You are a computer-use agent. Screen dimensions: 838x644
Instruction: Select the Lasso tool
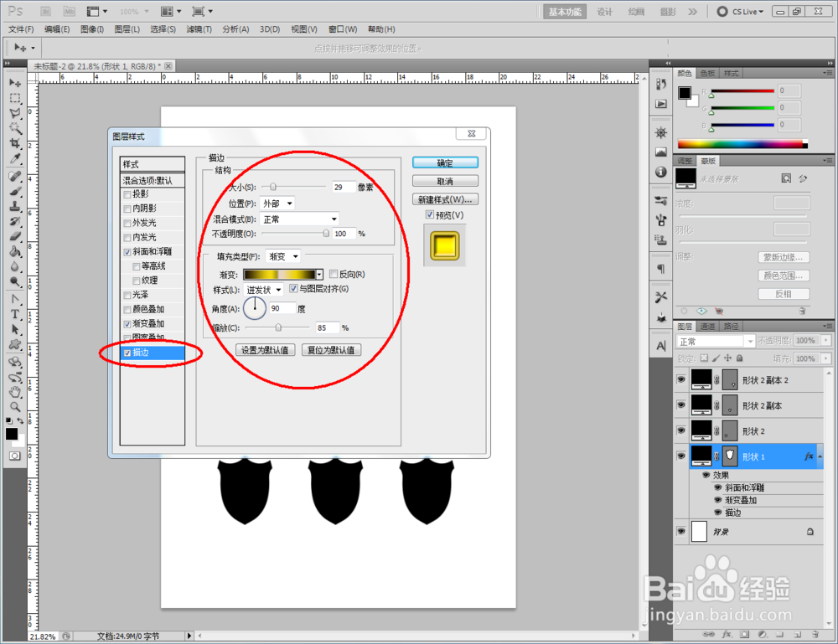(x=15, y=113)
